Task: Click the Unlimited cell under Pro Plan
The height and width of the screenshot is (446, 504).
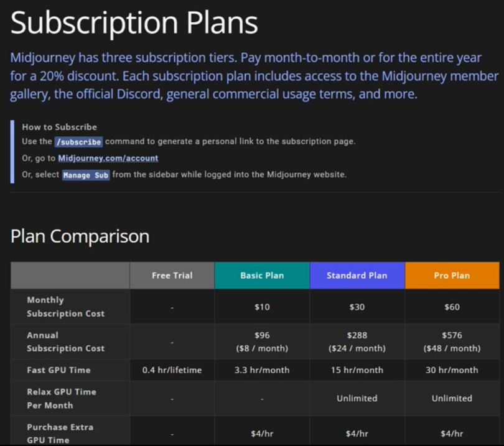Action: click(x=452, y=398)
